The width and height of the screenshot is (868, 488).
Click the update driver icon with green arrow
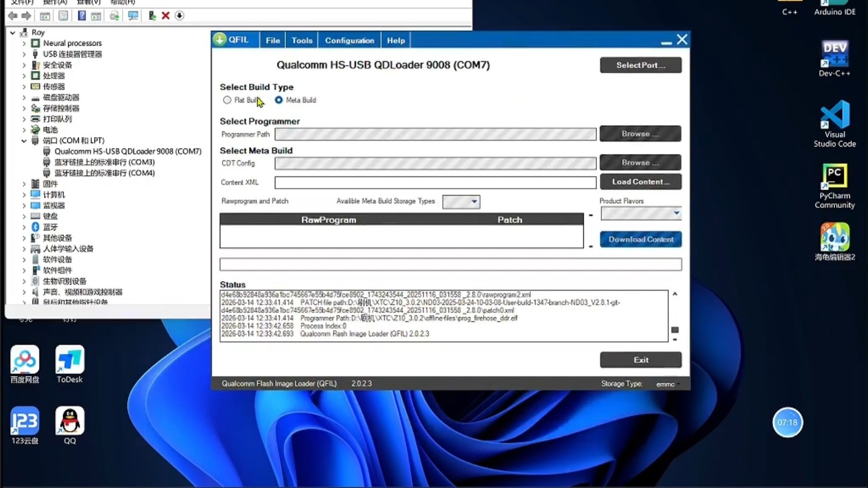tap(152, 16)
